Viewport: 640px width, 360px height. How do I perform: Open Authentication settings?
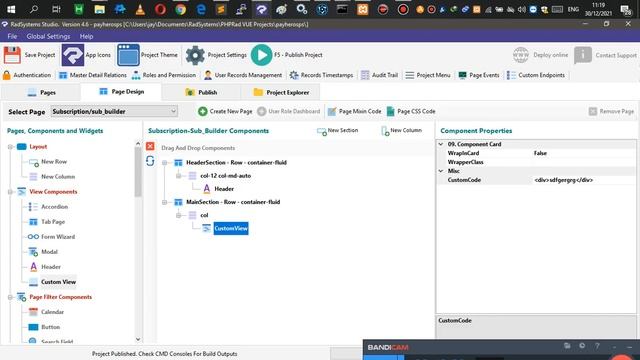[x=27, y=75]
